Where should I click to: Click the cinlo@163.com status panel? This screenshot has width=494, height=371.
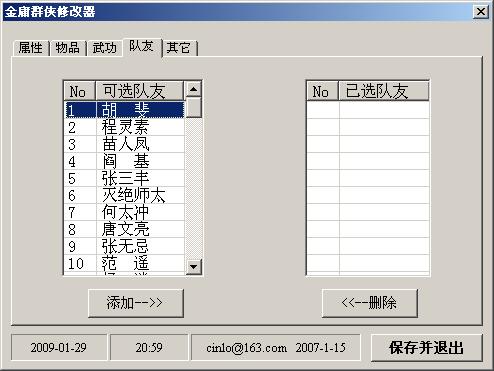click(276, 348)
